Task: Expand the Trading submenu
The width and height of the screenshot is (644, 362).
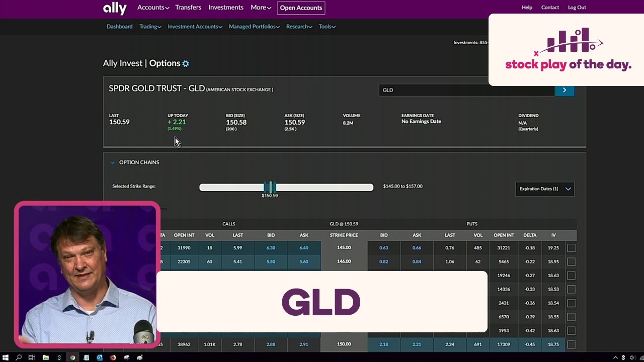Action: 150,27
